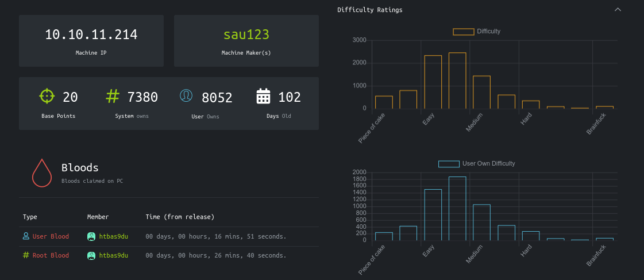Click the Difficulty Ratings section header
Viewport: 644px width, 280px height.
[x=370, y=10]
